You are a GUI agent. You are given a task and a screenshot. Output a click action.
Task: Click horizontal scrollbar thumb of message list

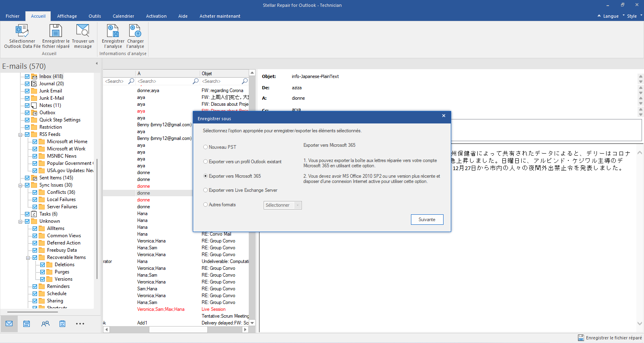click(x=178, y=329)
